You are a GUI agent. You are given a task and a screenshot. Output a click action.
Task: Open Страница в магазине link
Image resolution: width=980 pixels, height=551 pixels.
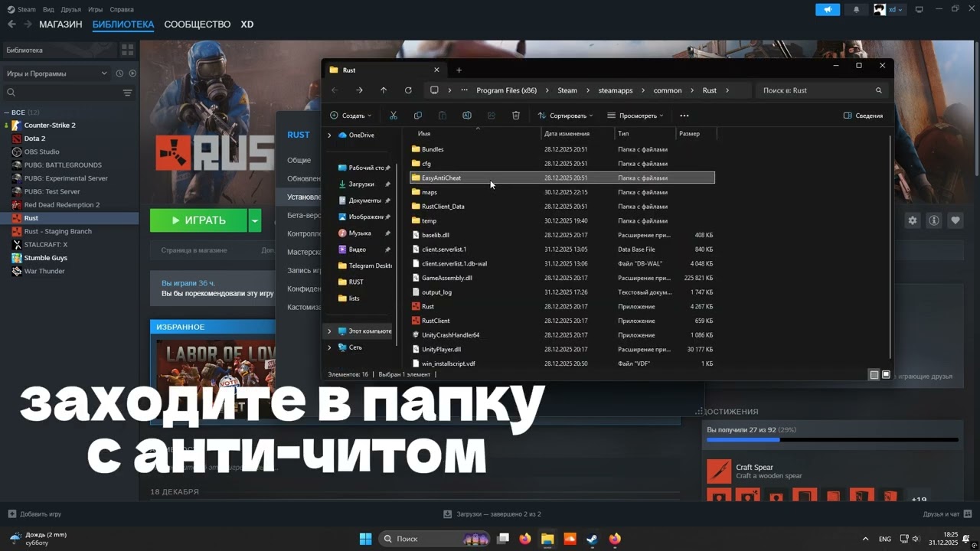(x=194, y=250)
